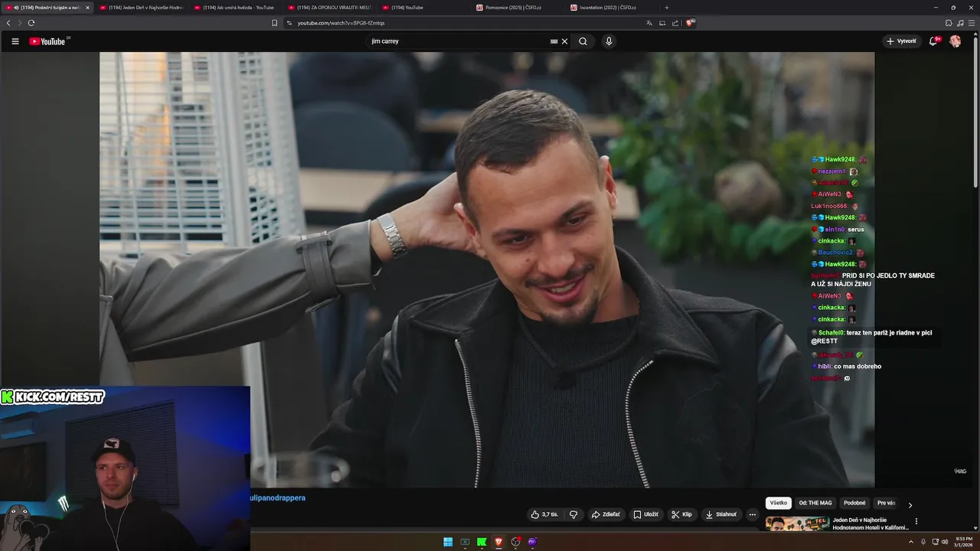Open more actions ellipsis under video
The width and height of the screenshot is (980, 551).
(x=752, y=514)
